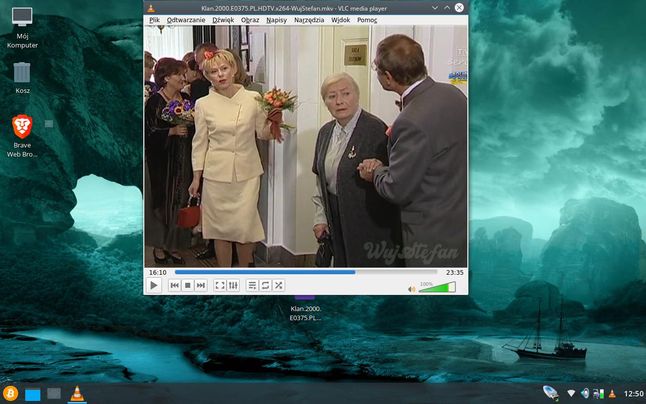Click the VLC cone icon in title bar

pos(151,8)
